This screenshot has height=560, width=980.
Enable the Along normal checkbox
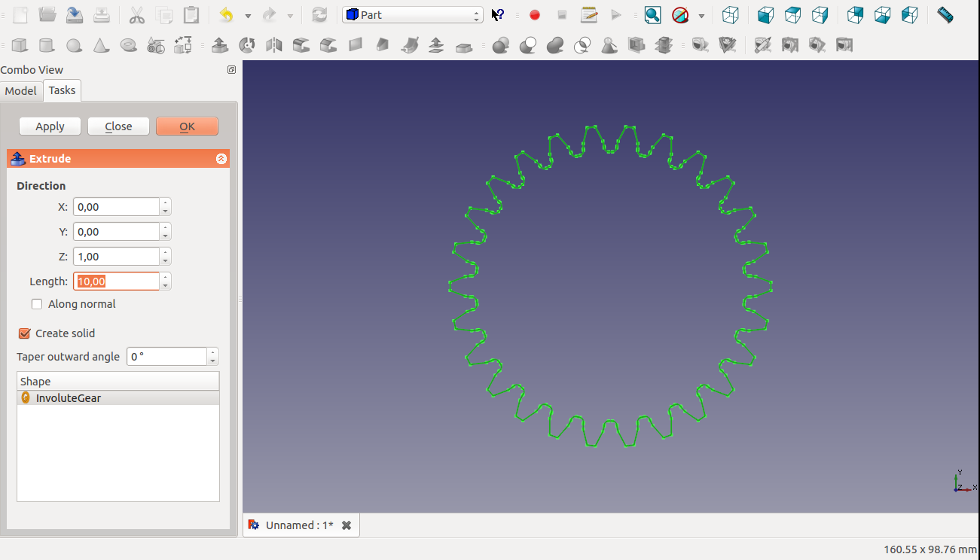point(37,304)
